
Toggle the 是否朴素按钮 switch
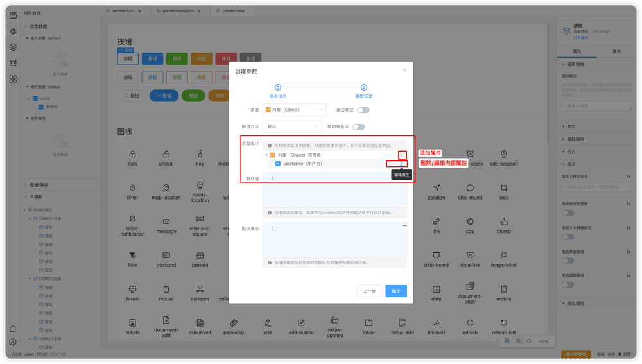pos(568,261)
